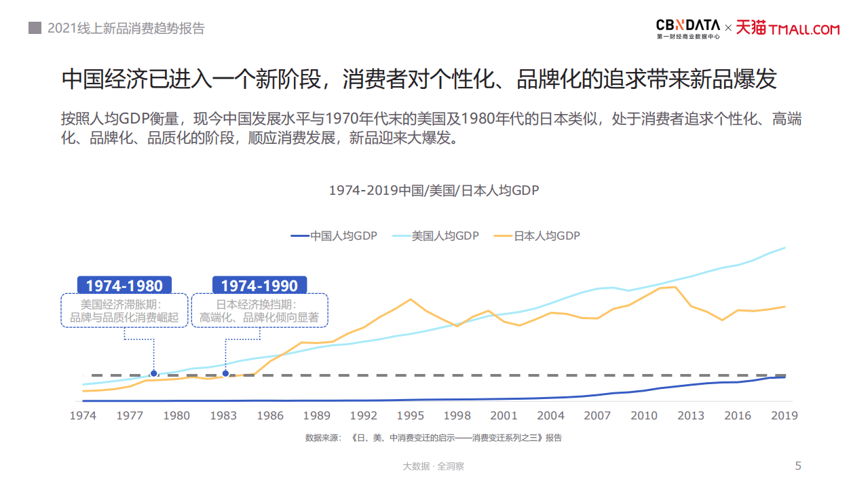Click the blue dot marker near 1983
This screenshot has height=488, width=868.
click(x=225, y=373)
